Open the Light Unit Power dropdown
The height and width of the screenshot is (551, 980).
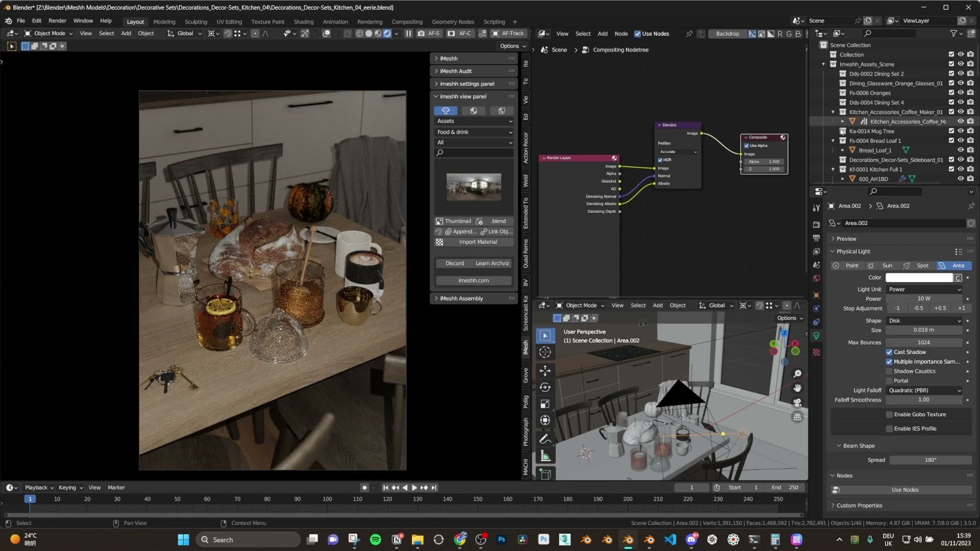pos(924,289)
